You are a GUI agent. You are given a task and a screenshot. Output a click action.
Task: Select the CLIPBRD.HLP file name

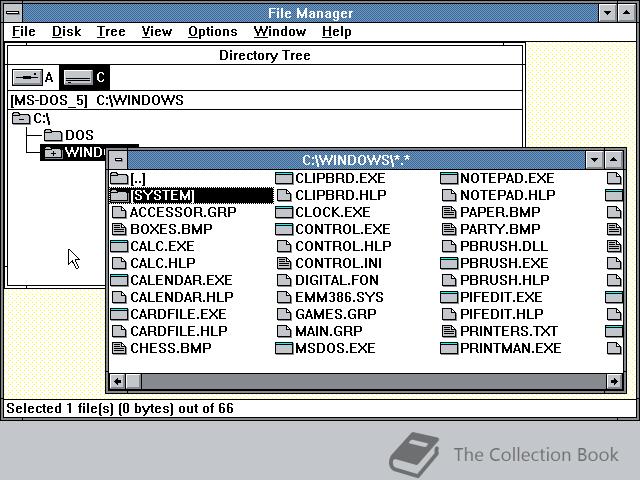(341, 196)
